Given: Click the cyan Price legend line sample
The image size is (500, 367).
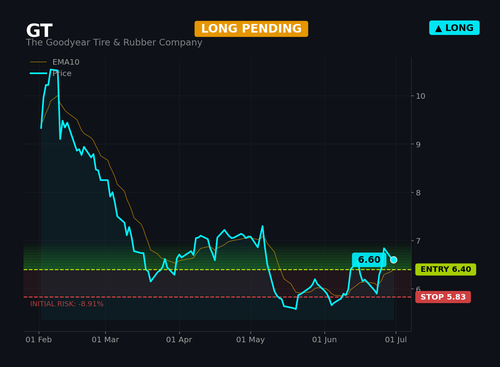Looking at the screenshot, I should coord(38,73).
